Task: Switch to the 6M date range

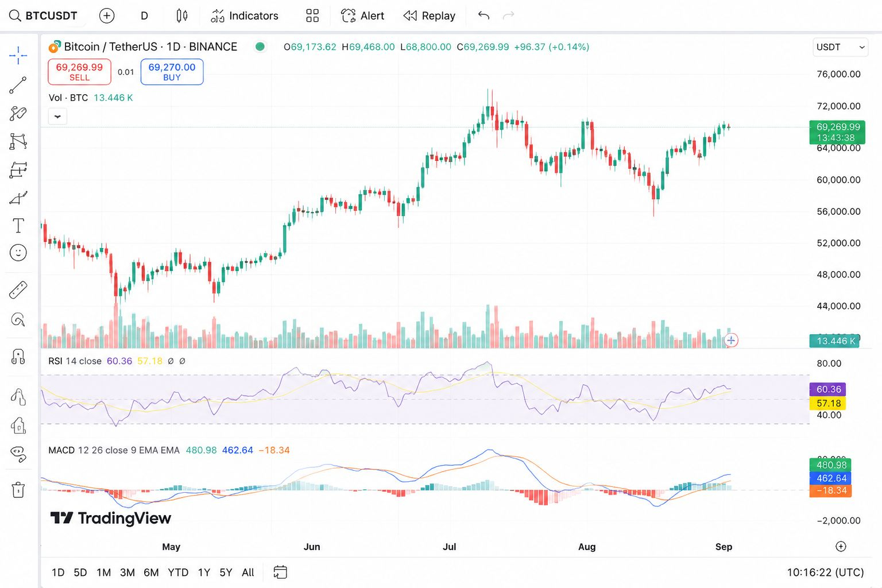Action: 151,572
